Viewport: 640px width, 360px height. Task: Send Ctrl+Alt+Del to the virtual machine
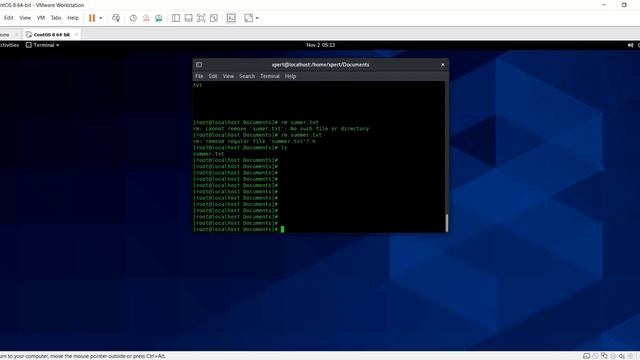pyautogui.click(x=116, y=18)
